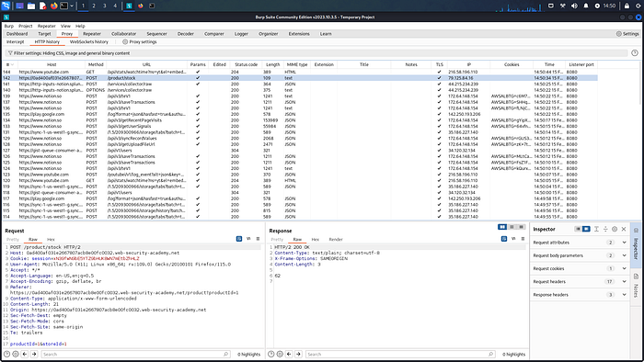Switch to the Target tab
Image resolution: width=644 pixels, height=362 pixels.
[x=44, y=34]
